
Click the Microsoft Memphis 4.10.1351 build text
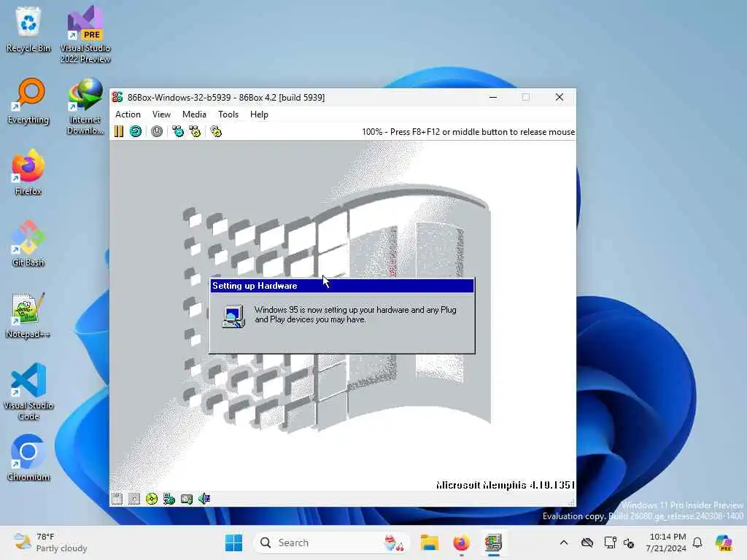506,485
